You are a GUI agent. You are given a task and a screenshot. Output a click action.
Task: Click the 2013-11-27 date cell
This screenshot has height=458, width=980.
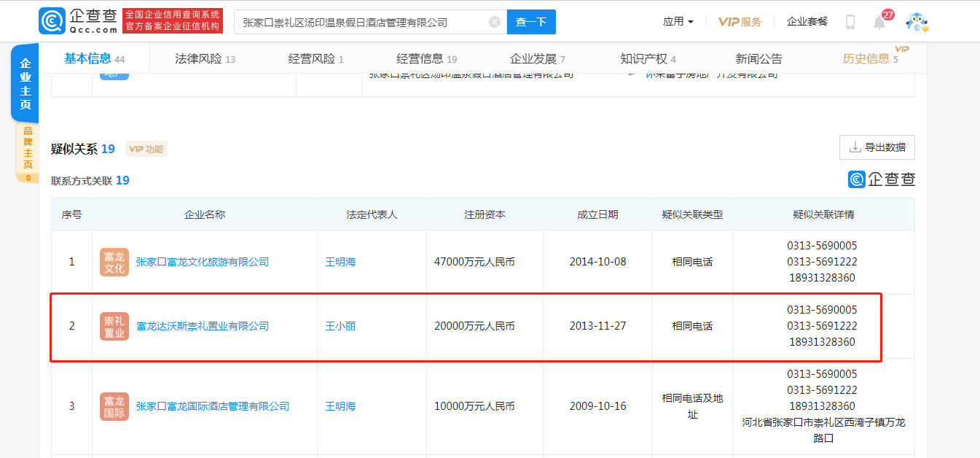pos(597,327)
